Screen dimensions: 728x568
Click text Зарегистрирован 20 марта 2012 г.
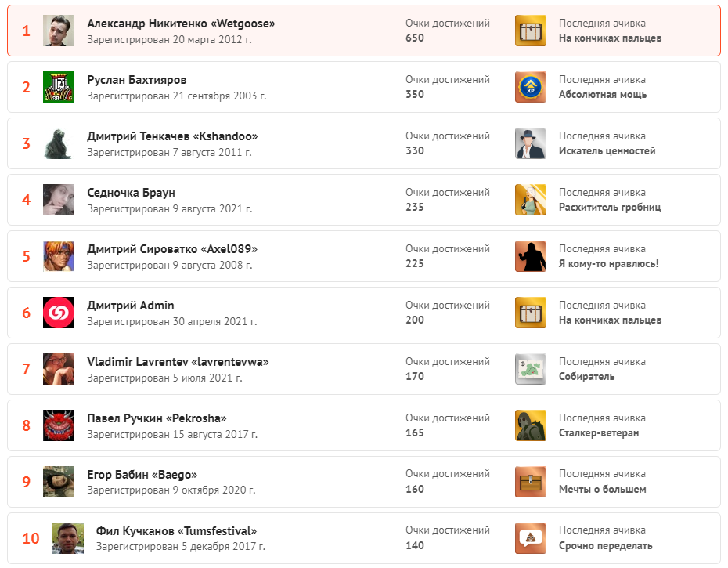click(x=169, y=39)
